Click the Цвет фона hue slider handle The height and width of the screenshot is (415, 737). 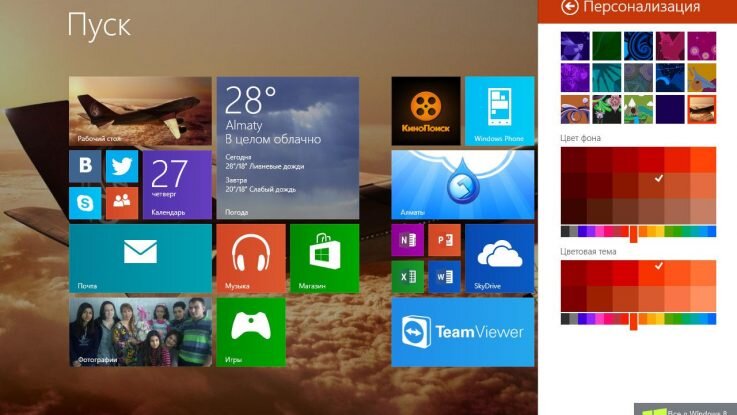633,234
